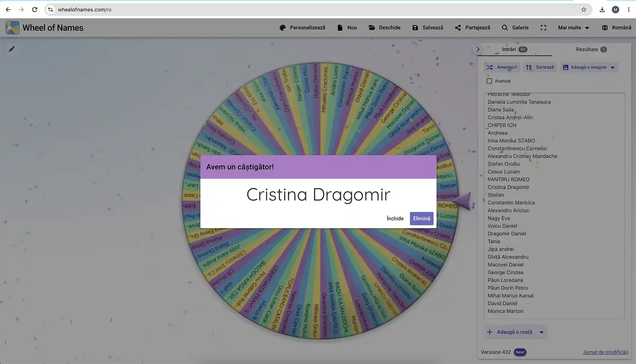Click the pencil edit icon

coord(12,49)
